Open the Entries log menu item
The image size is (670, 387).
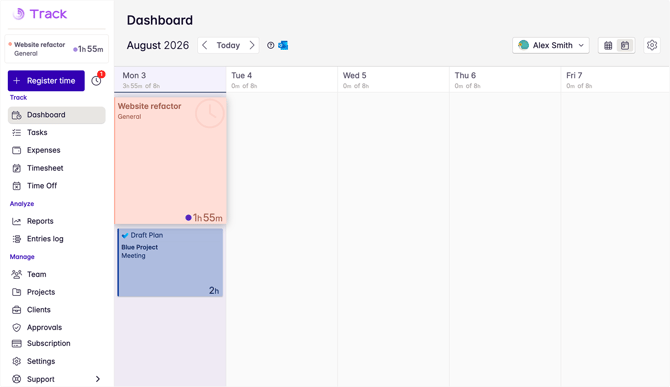point(56,239)
